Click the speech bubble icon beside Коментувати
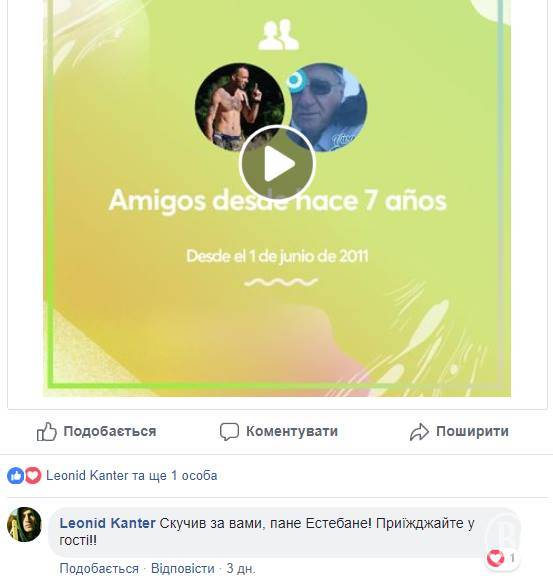 (229, 432)
